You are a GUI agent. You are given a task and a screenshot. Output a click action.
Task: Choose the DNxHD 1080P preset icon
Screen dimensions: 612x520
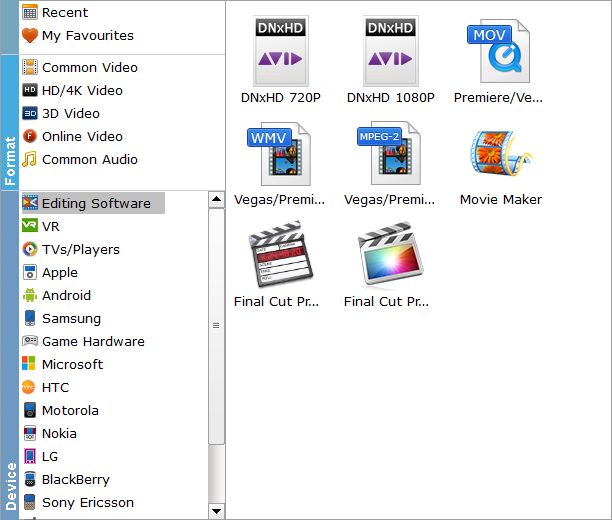391,51
